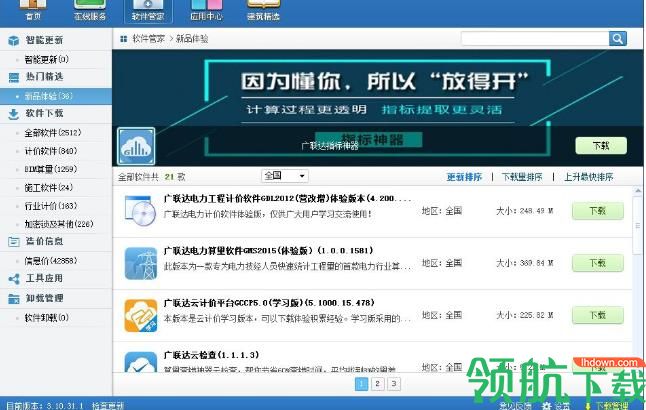The image size is (646, 410).
Task: Select 计价软件(840) in the sidebar
Action: pyautogui.click(x=50, y=151)
